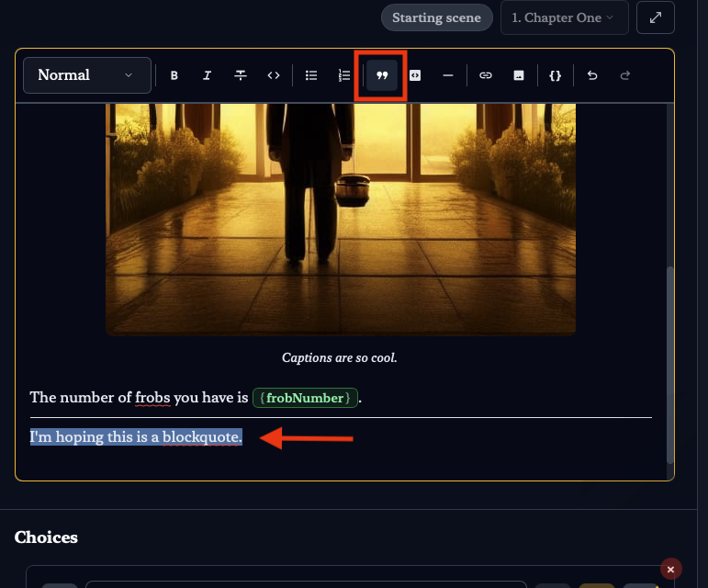Apply strikethrough to selected text
708x588 pixels.
coord(241,75)
